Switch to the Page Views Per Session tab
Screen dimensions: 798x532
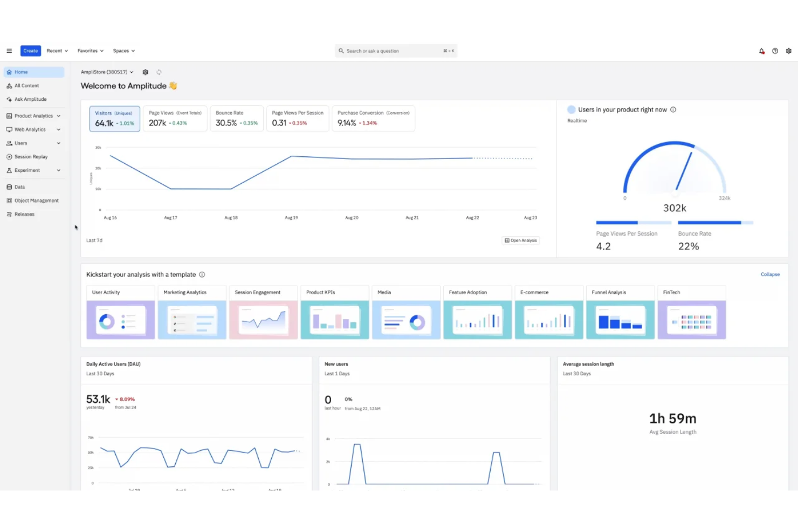298,119
